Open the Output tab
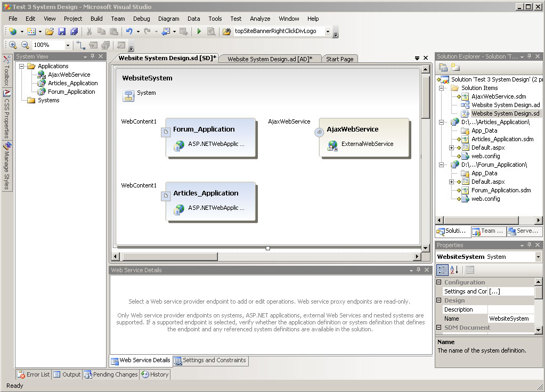 pos(67,374)
